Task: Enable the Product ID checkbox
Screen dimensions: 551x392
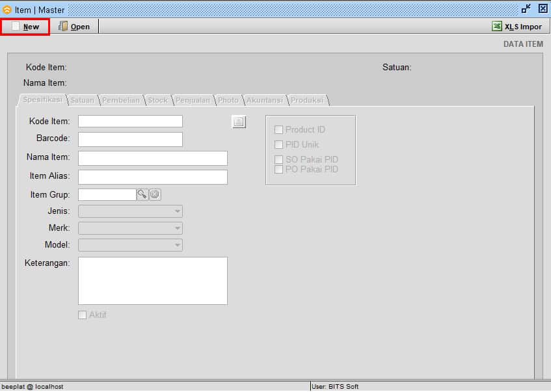Action: 279,130
